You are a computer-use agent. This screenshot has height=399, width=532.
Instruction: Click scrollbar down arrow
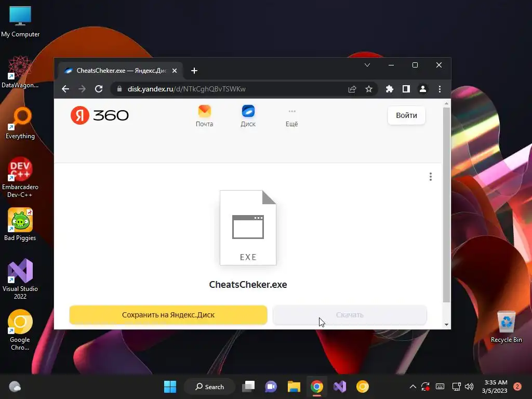click(446, 325)
